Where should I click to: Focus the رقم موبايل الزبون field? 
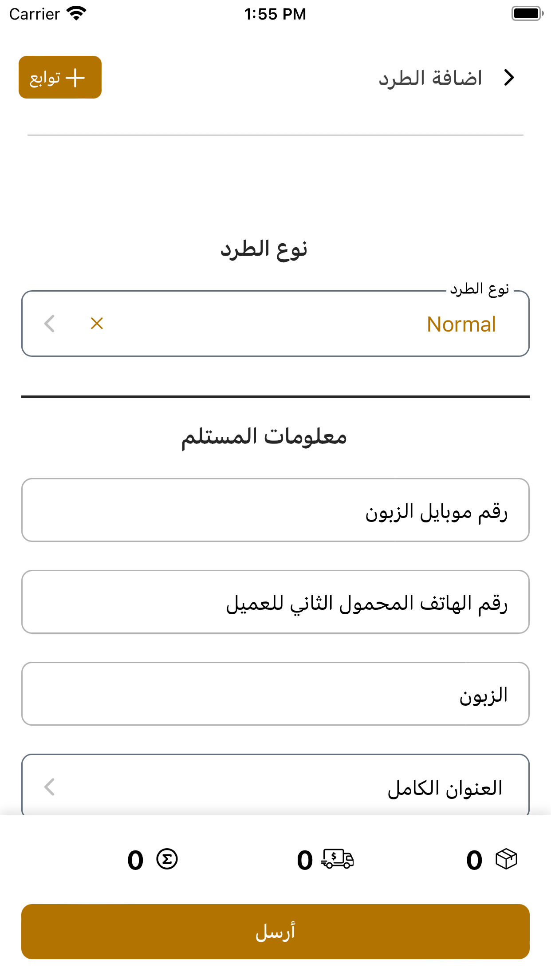click(275, 510)
